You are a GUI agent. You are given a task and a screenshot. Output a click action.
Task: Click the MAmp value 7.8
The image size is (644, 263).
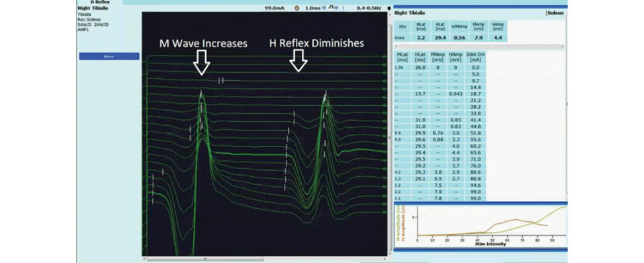coord(437,199)
